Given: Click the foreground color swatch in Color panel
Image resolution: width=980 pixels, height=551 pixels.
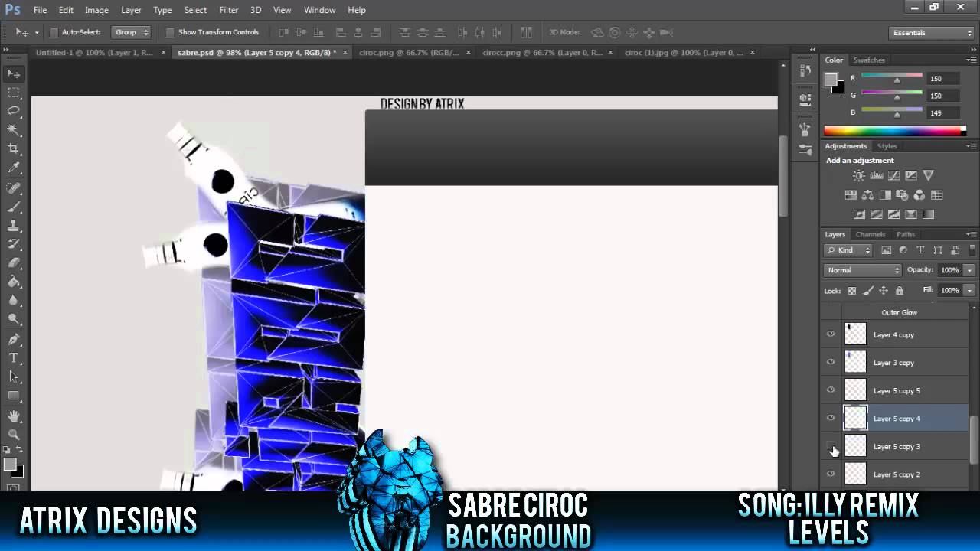Looking at the screenshot, I should coord(831,80).
